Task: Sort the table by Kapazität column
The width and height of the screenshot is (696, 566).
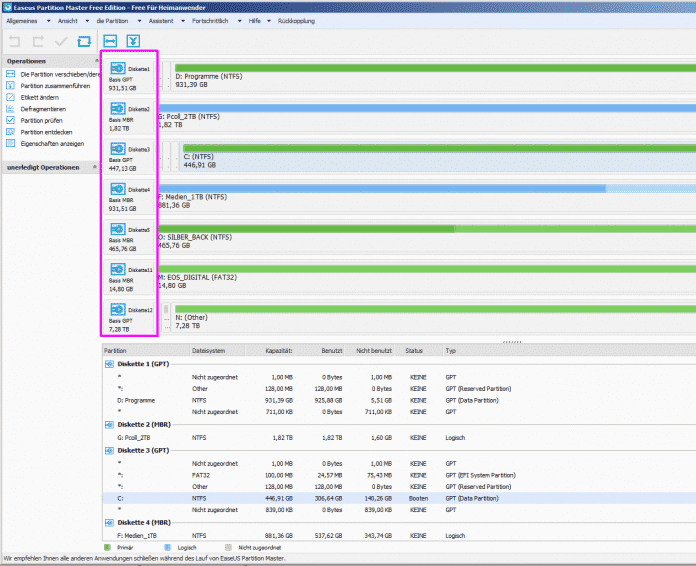Action: tap(278, 351)
